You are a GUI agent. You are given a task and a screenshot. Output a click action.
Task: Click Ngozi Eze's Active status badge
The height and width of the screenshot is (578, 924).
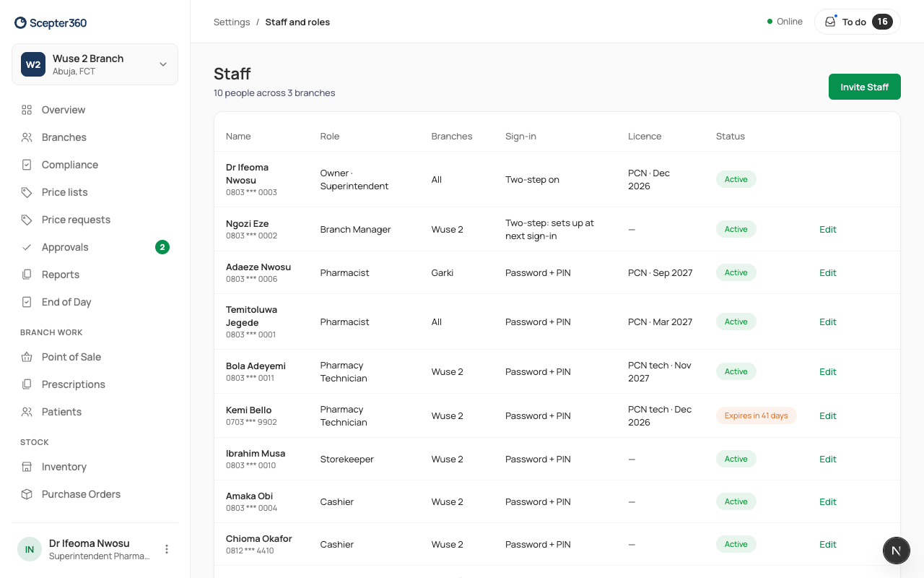tap(736, 229)
